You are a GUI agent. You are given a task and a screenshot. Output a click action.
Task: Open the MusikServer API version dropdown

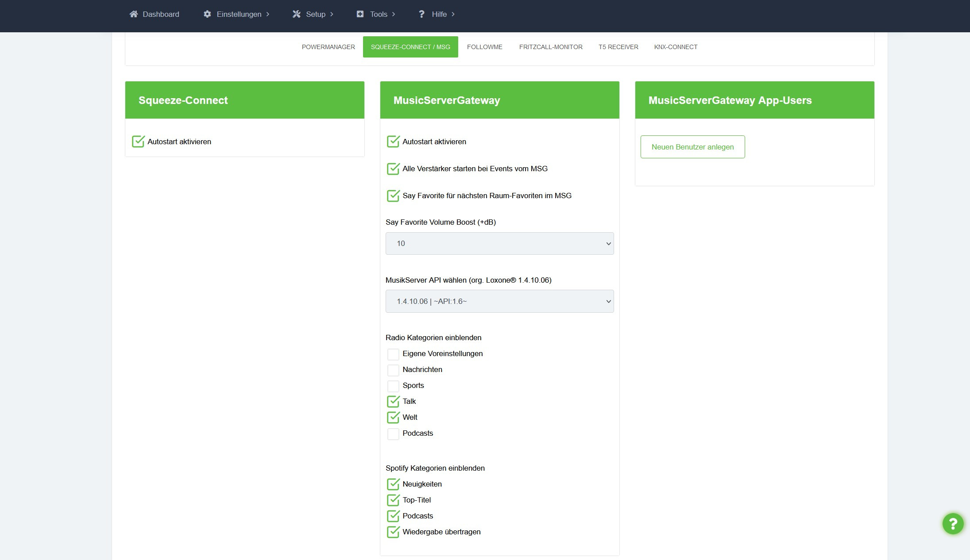pyautogui.click(x=499, y=301)
